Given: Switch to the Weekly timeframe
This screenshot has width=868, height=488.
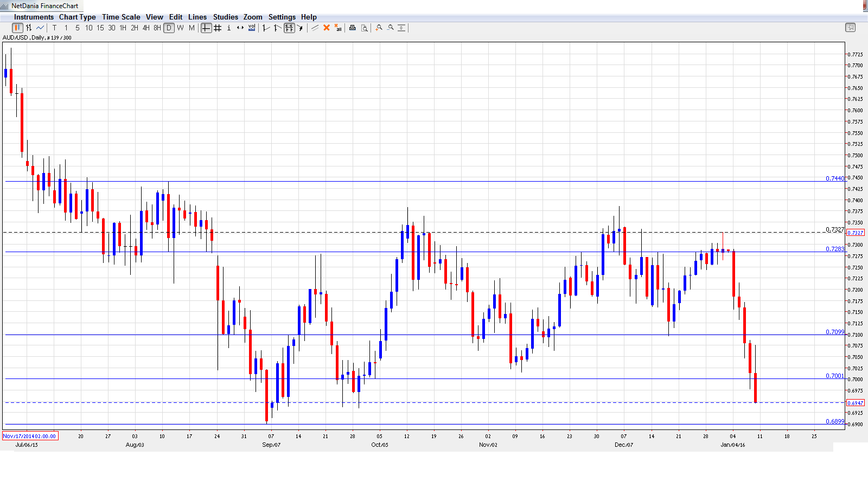Looking at the screenshot, I should [179, 28].
